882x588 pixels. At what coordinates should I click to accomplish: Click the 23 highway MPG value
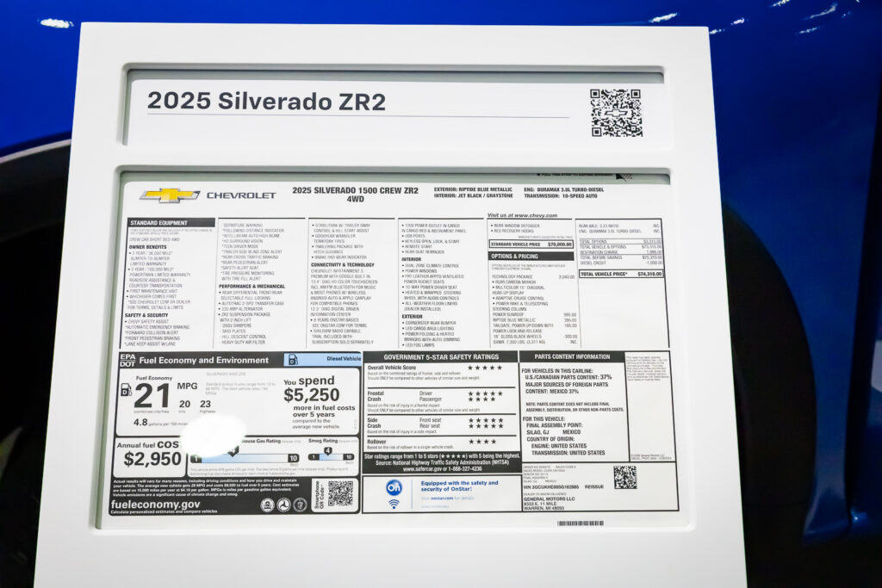coord(205,404)
